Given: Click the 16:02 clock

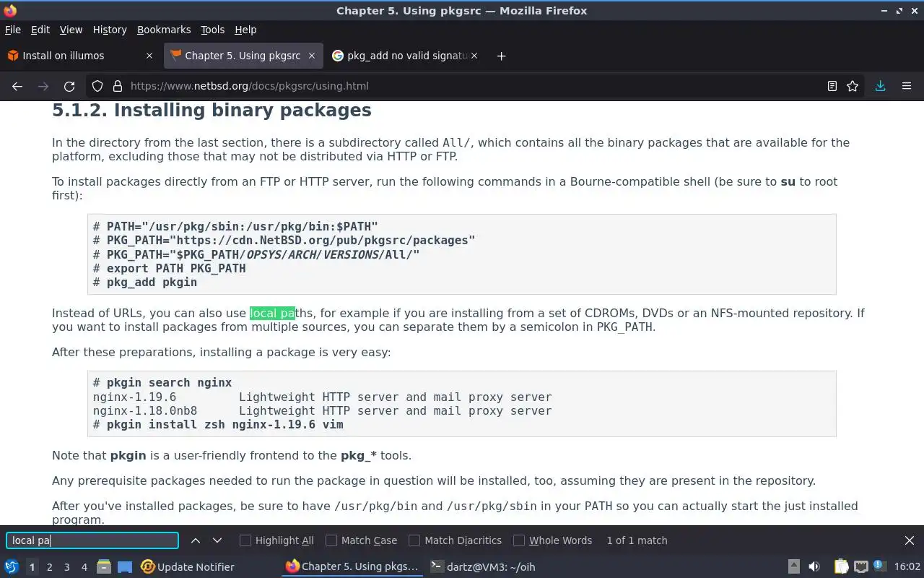Looking at the screenshot, I should (x=907, y=567).
